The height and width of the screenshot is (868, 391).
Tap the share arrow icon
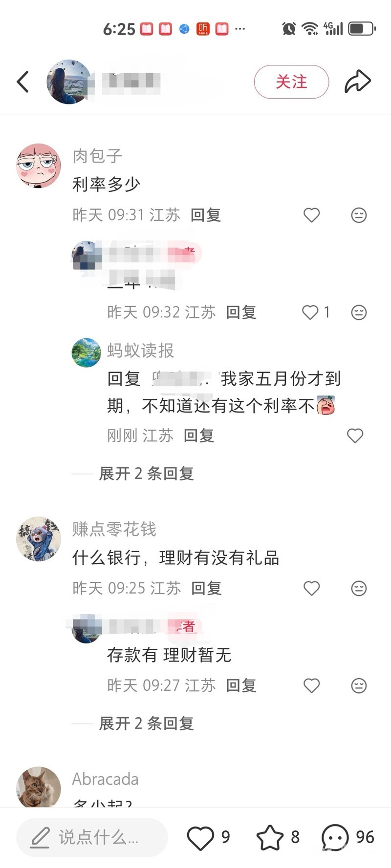click(x=358, y=82)
